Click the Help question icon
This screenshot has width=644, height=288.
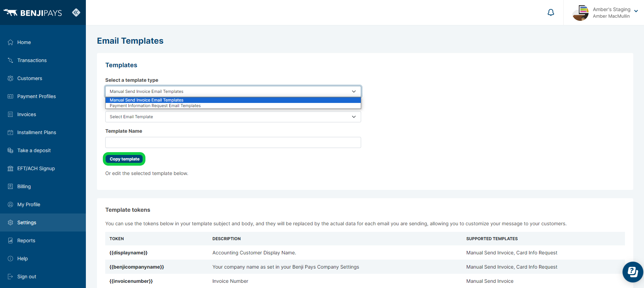[10, 259]
